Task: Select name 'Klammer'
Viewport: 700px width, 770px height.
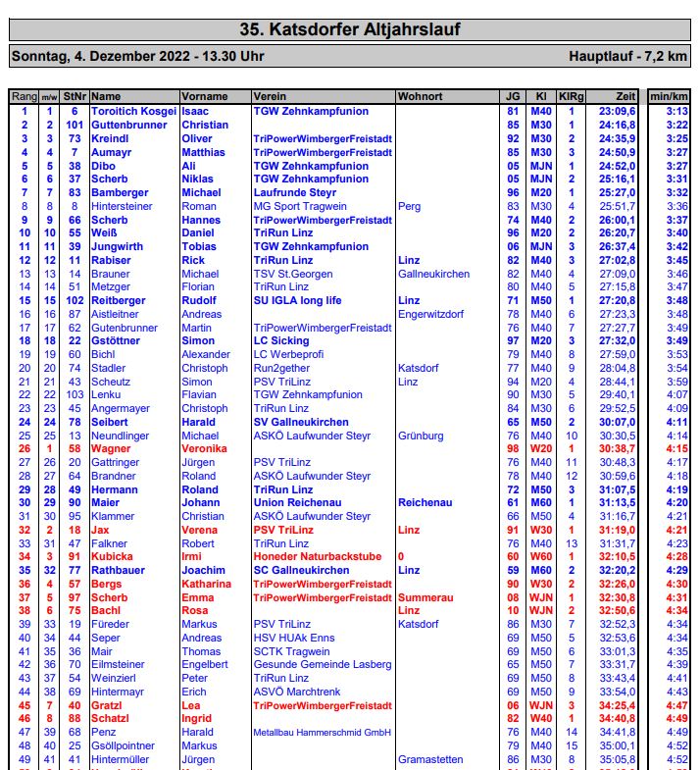Action: click(x=113, y=517)
